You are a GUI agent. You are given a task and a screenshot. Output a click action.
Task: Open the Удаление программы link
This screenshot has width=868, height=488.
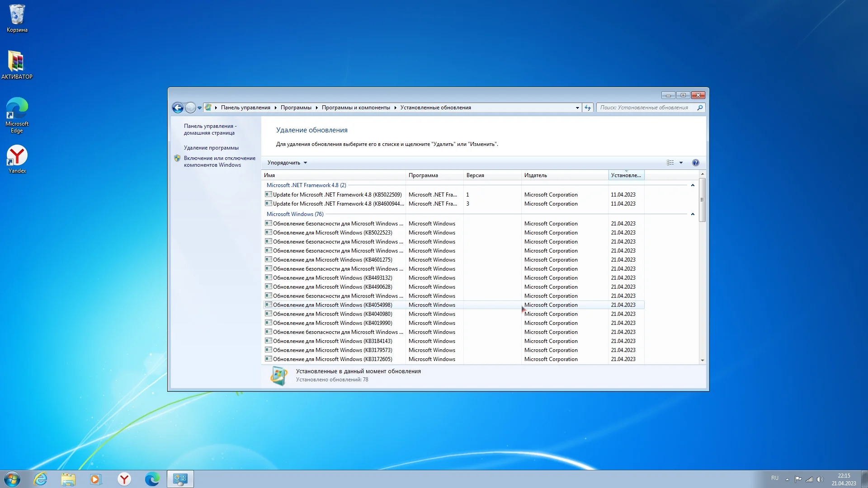click(211, 148)
